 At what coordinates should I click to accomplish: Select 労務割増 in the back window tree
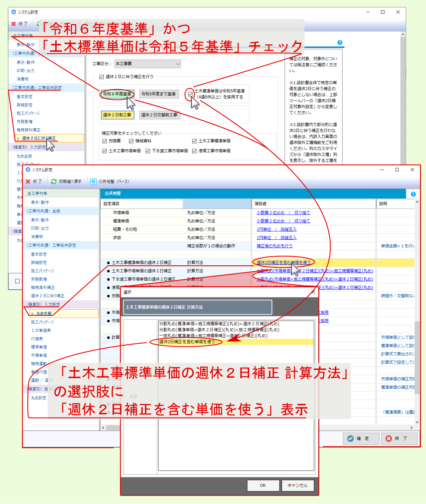[25, 122]
